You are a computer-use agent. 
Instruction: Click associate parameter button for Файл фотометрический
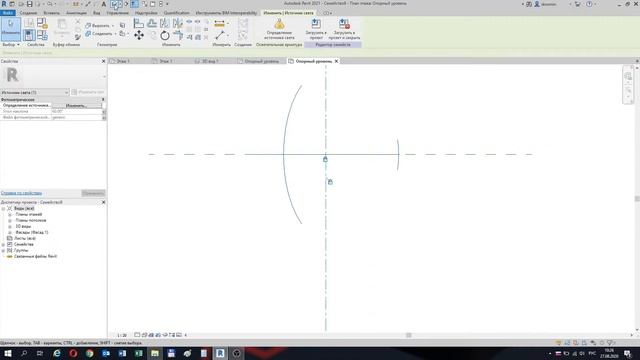pos(104,118)
